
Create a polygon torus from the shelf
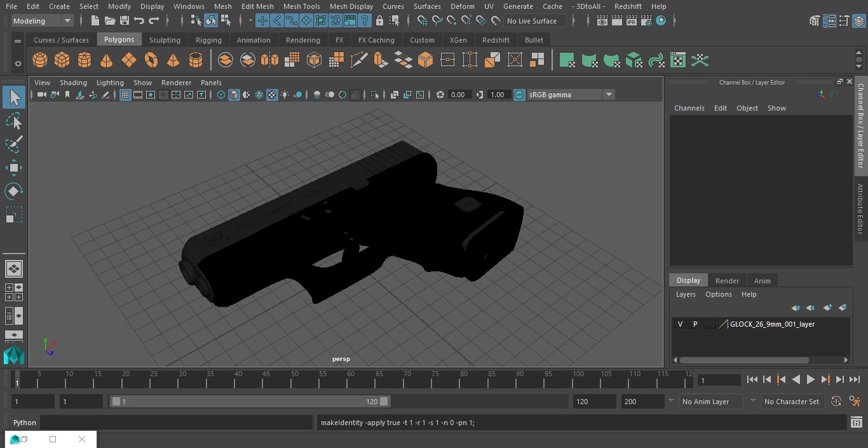(151, 60)
